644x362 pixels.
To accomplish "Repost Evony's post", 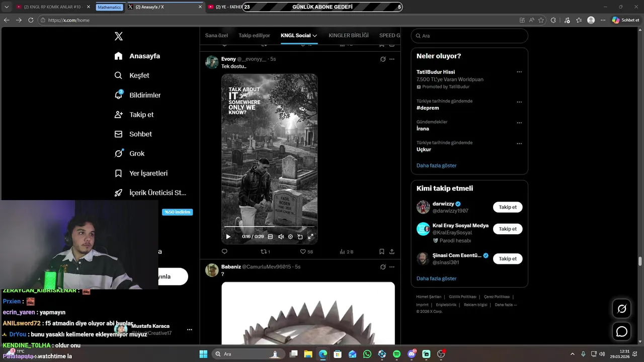I will pos(265,251).
